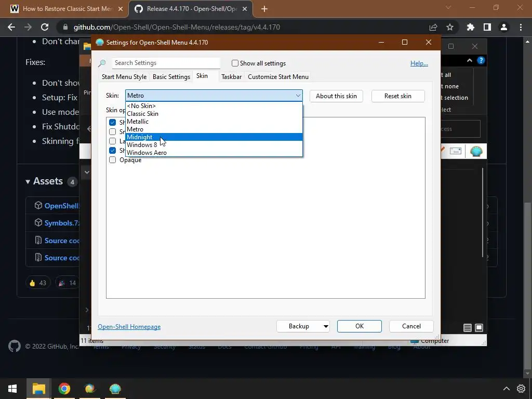Open the Basic Settings tab

pyautogui.click(x=171, y=77)
